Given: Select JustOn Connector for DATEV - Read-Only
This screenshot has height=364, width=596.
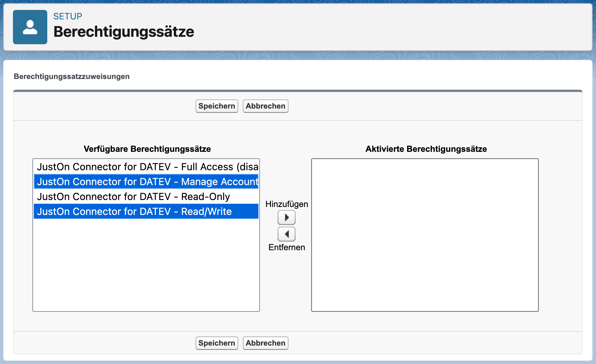Looking at the screenshot, I should pyautogui.click(x=146, y=197).
